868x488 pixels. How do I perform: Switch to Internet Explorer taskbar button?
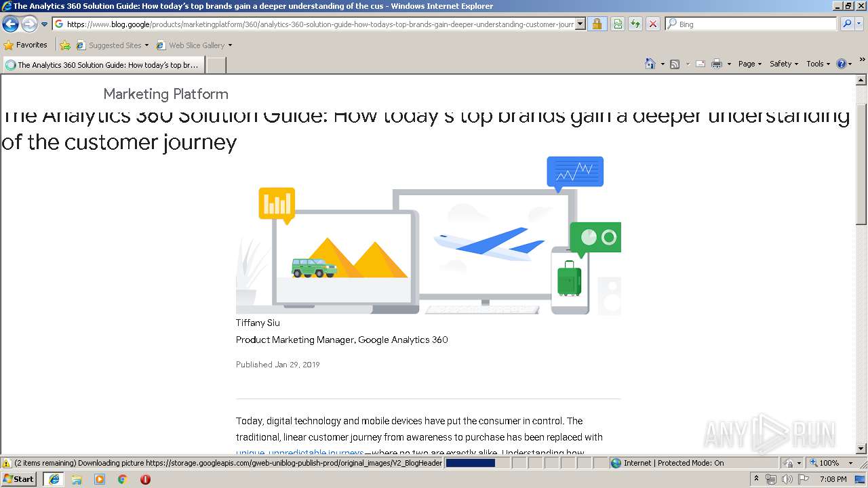[x=54, y=479]
